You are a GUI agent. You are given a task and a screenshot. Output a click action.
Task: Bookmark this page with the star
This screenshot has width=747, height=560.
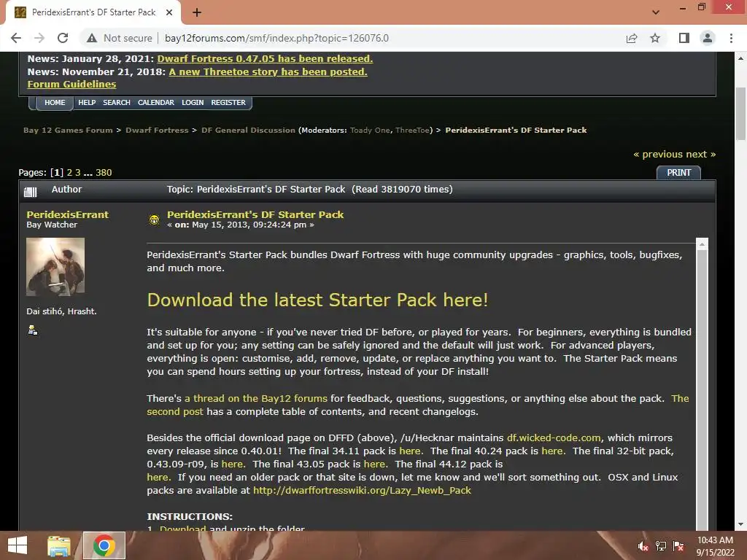coord(655,38)
